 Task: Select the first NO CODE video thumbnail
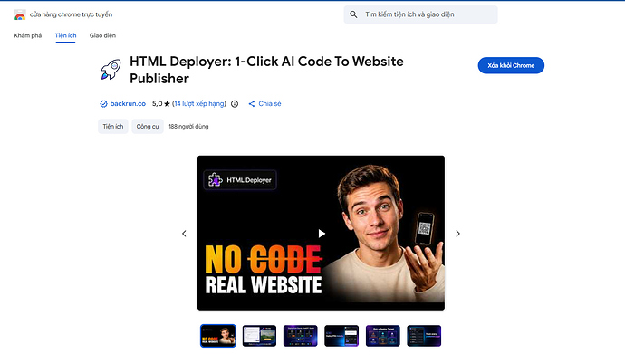pos(218,336)
